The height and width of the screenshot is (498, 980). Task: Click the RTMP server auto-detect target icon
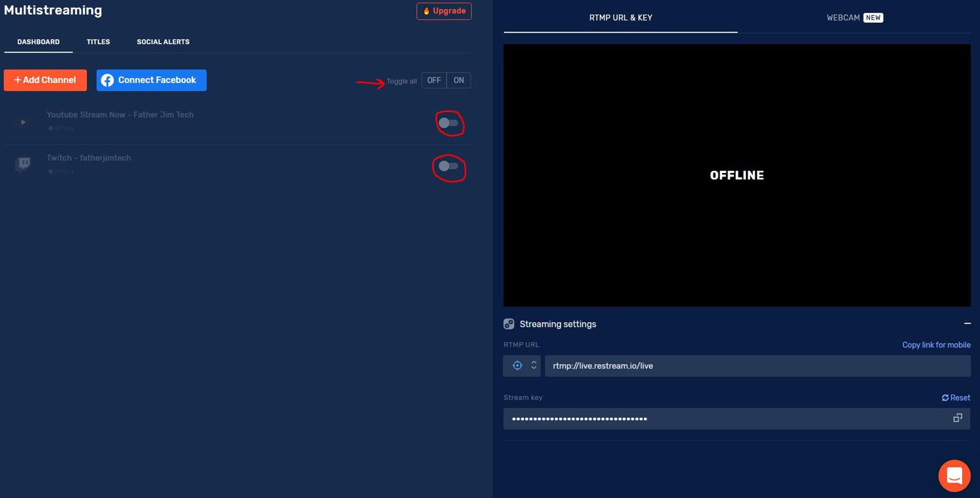tap(517, 365)
